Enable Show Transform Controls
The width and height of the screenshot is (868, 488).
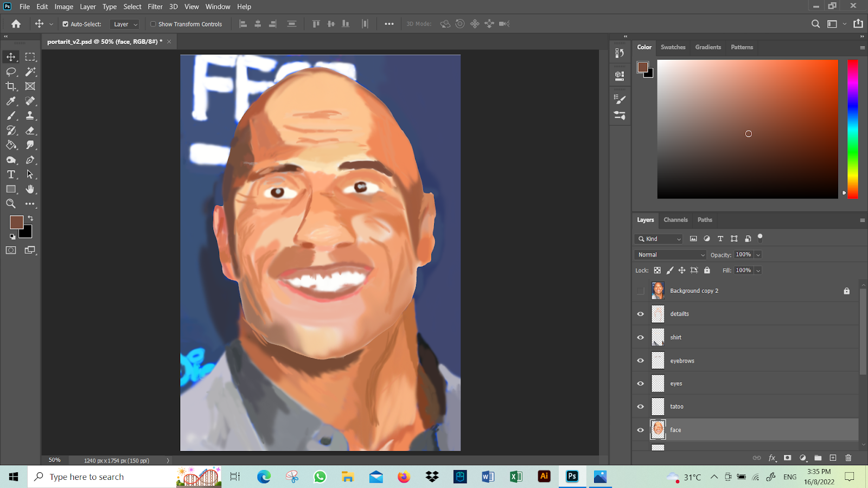coord(153,24)
